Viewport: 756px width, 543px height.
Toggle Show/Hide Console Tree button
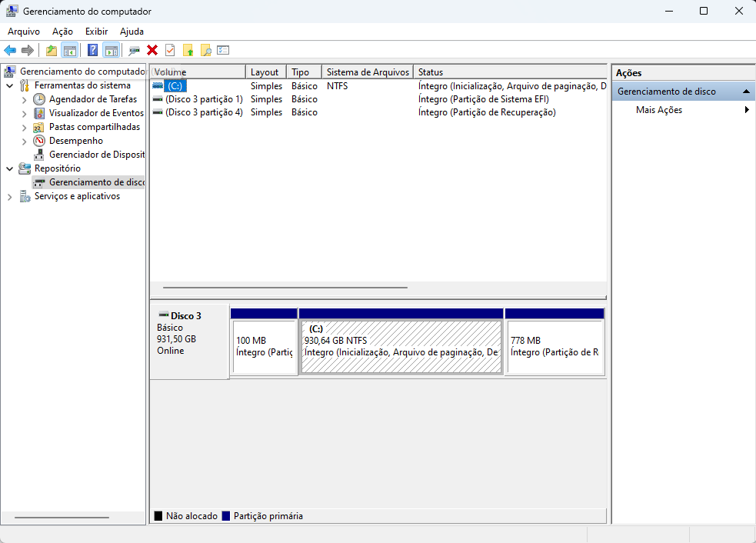[x=70, y=50]
